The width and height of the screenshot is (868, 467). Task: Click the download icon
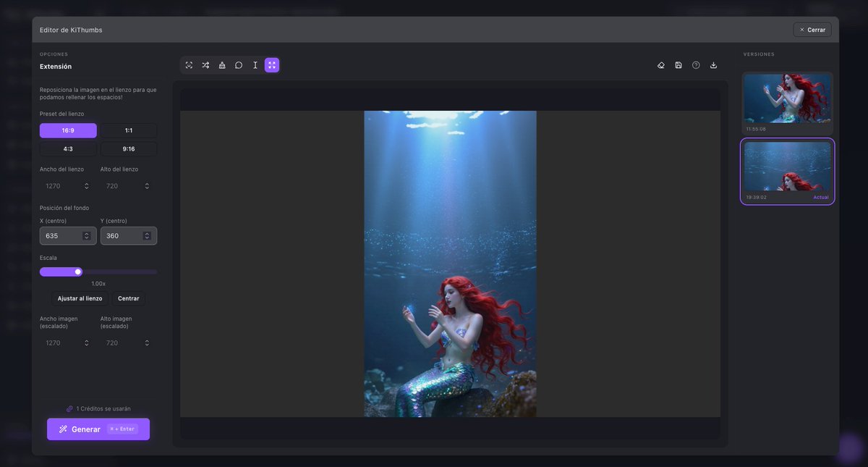713,65
